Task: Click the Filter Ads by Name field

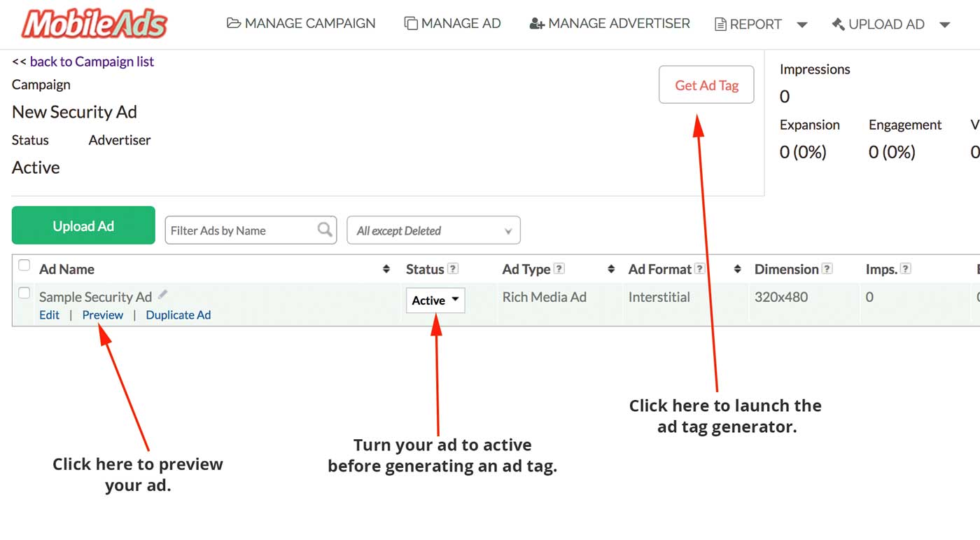Action: [240, 230]
